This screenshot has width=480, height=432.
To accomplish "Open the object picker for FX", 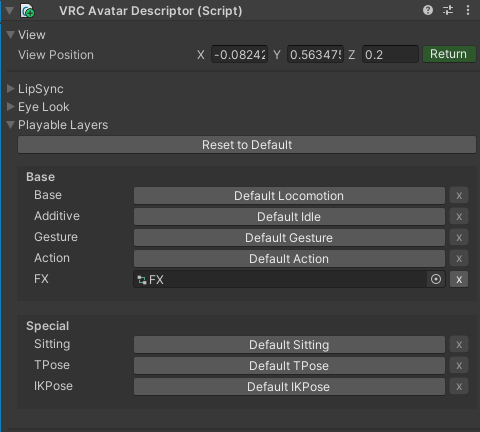I will coord(436,279).
